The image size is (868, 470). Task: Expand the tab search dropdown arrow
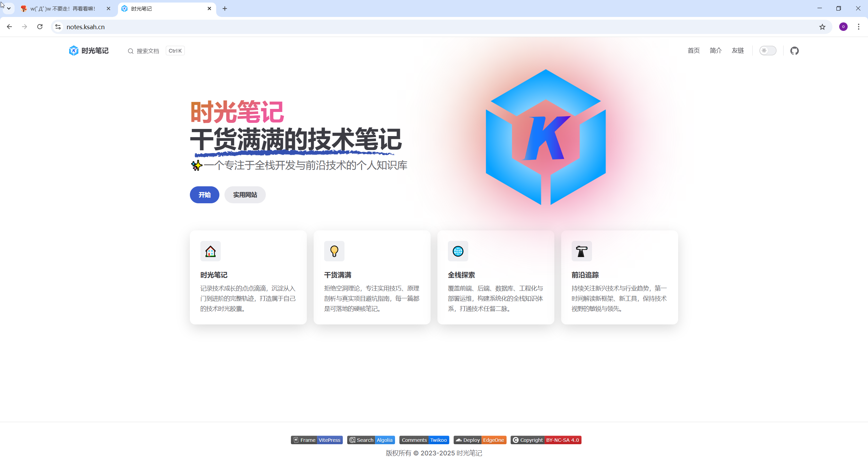click(9, 8)
